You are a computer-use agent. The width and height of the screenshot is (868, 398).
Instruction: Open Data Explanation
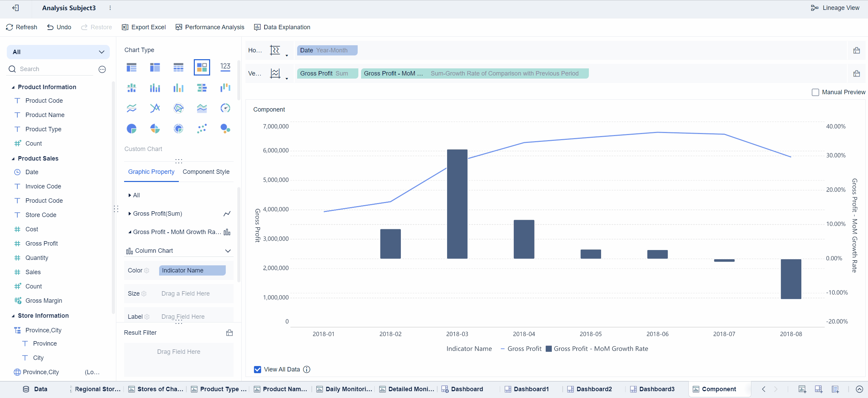pyautogui.click(x=282, y=27)
